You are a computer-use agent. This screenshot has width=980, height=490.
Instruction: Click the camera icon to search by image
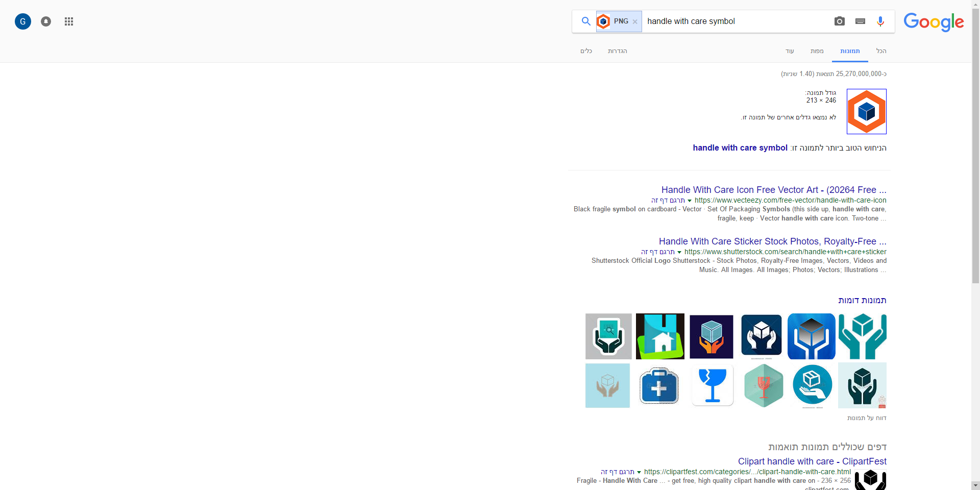[840, 21]
